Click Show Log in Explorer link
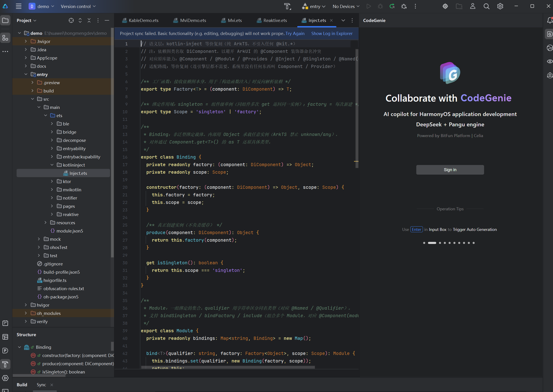 (x=332, y=34)
